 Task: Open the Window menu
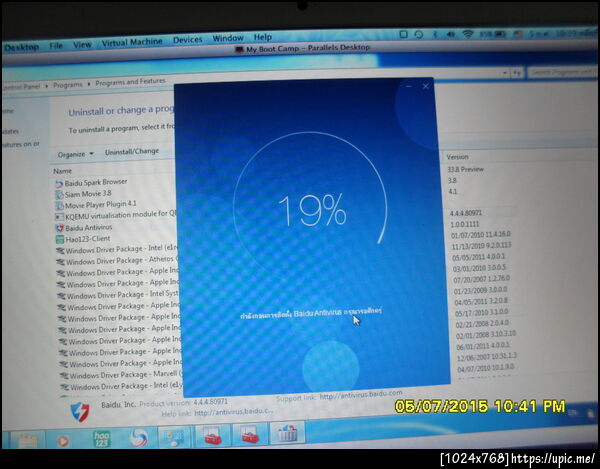[228, 38]
